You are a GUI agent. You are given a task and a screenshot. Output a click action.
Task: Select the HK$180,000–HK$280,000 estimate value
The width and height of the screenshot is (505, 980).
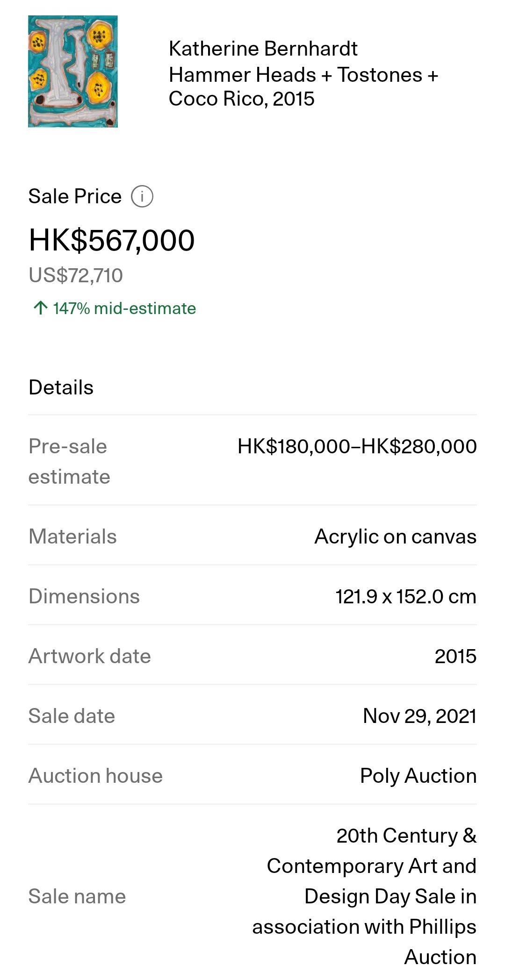click(x=357, y=446)
